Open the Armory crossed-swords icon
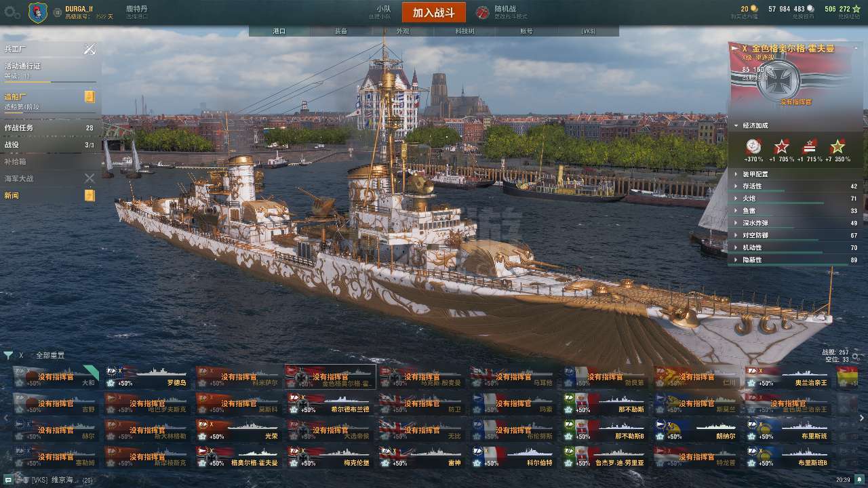 pos(90,49)
